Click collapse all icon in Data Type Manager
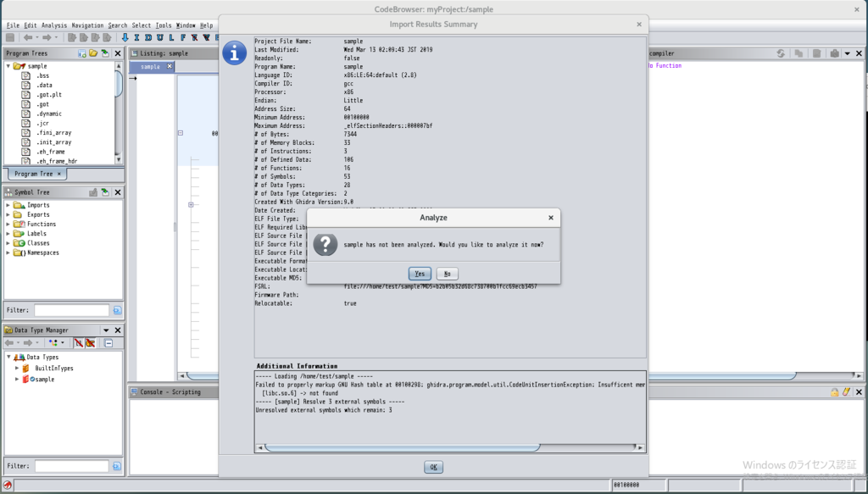The width and height of the screenshot is (868, 494). [x=108, y=343]
